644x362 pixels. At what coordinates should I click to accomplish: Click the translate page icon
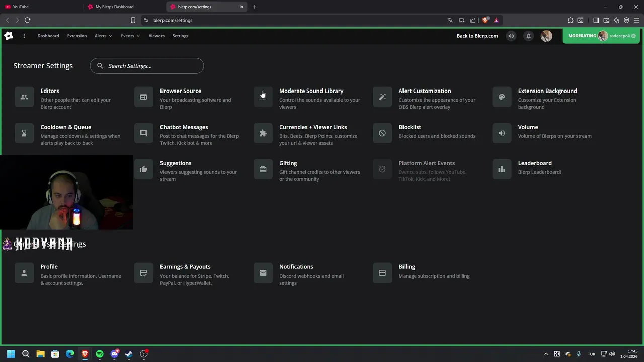point(450,20)
